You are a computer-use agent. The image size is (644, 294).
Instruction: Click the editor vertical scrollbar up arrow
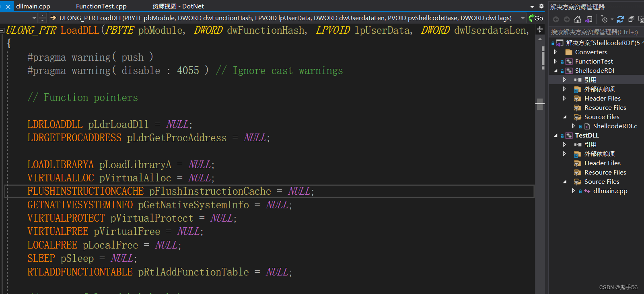(540, 39)
